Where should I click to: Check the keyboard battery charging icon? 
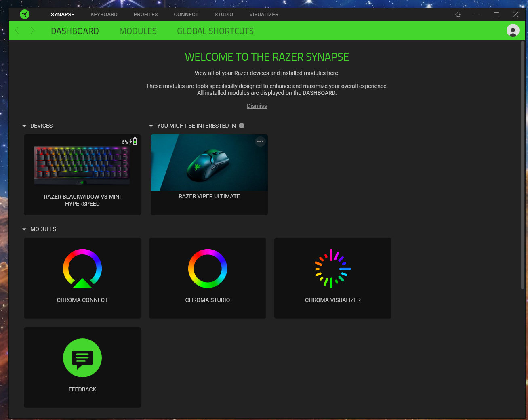133,141
